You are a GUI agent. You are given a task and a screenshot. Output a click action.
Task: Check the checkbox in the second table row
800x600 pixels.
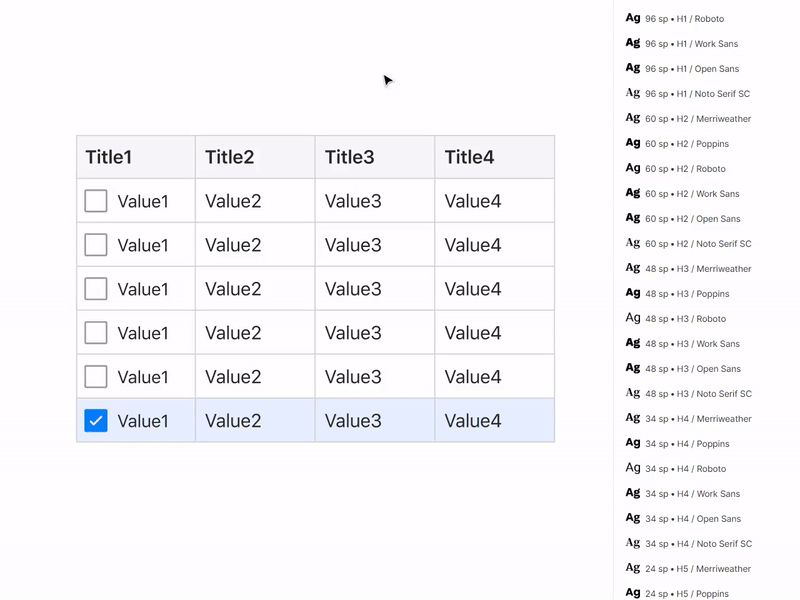(x=96, y=245)
